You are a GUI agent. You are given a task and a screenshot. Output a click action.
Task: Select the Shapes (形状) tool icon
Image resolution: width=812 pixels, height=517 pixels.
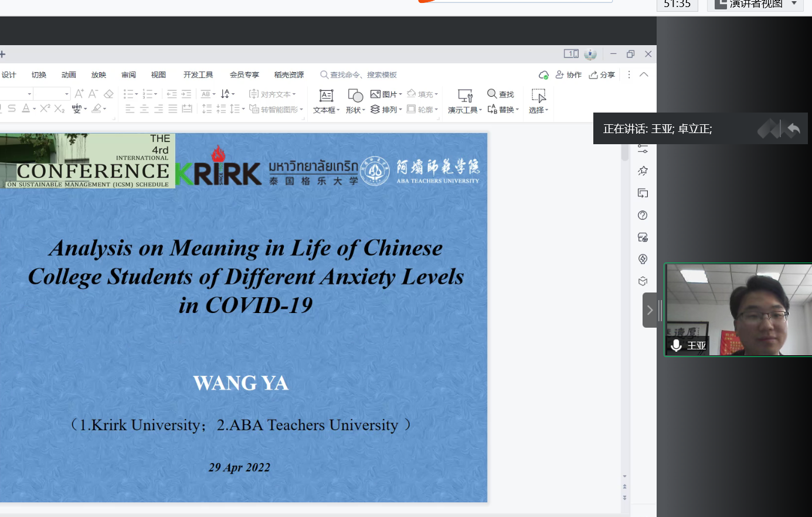pos(355,96)
